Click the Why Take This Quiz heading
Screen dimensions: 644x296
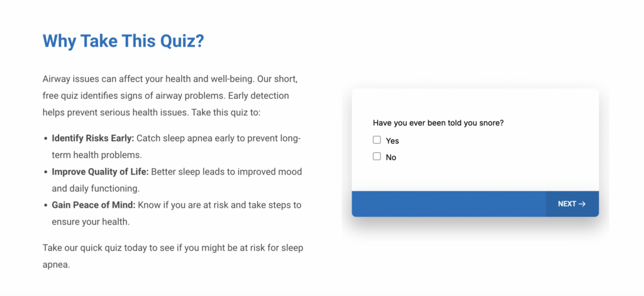coord(123,42)
